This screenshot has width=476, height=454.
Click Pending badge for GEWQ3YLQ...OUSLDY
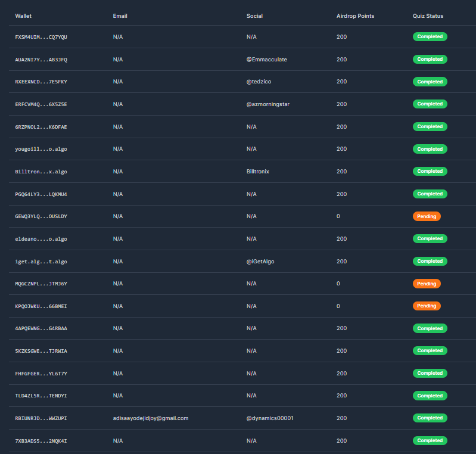427,216
